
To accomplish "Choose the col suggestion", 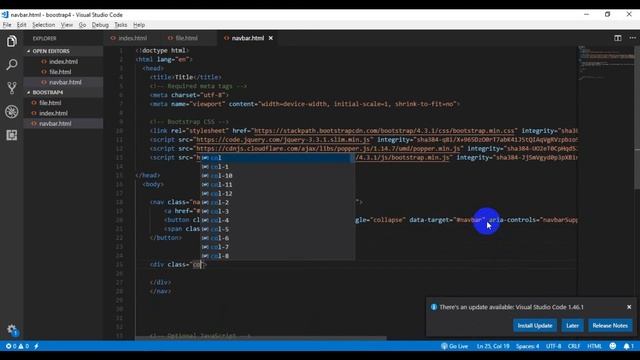I will pos(277,158).
